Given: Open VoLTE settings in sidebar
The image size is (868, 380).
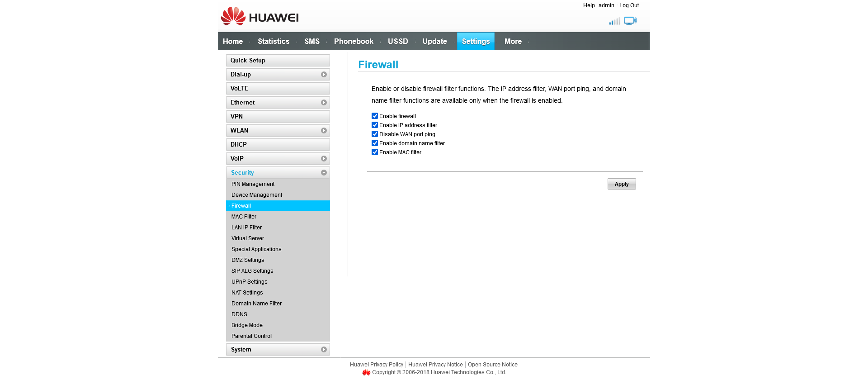Looking at the screenshot, I should tap(278, 88).
